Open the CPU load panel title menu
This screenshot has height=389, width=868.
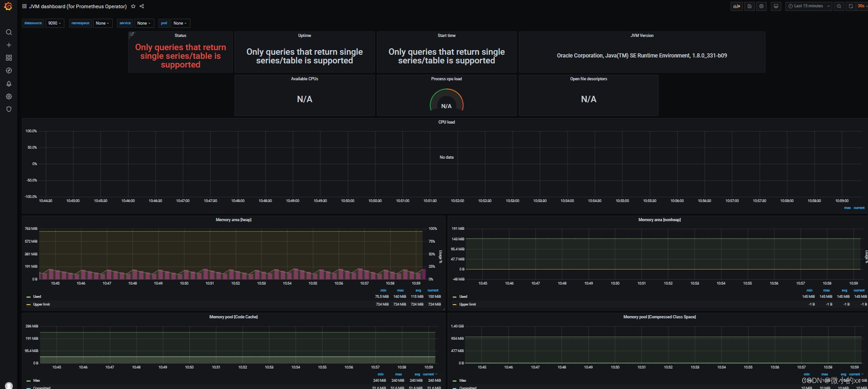point(446,122)
